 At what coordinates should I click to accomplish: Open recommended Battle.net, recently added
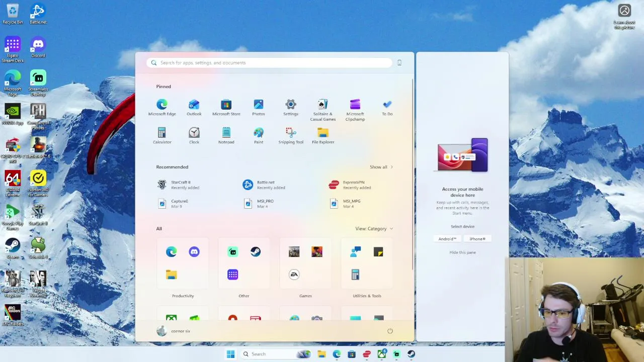[265, 185]
